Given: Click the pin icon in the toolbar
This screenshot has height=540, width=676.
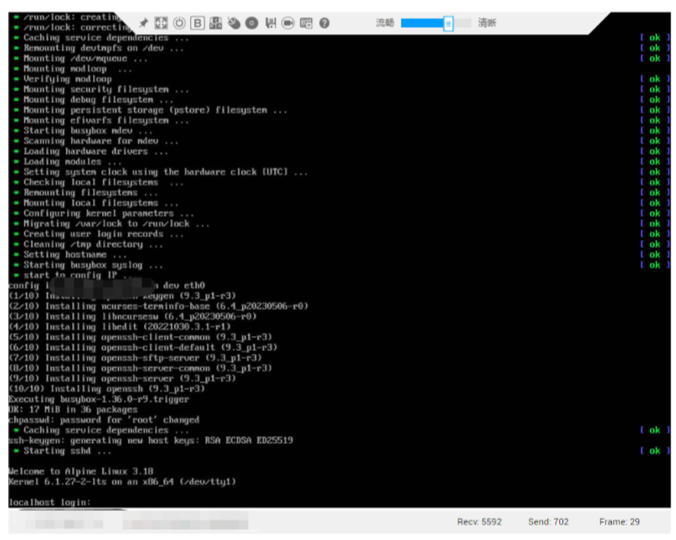Looking at the screenshot, I should tap(144, 22).
